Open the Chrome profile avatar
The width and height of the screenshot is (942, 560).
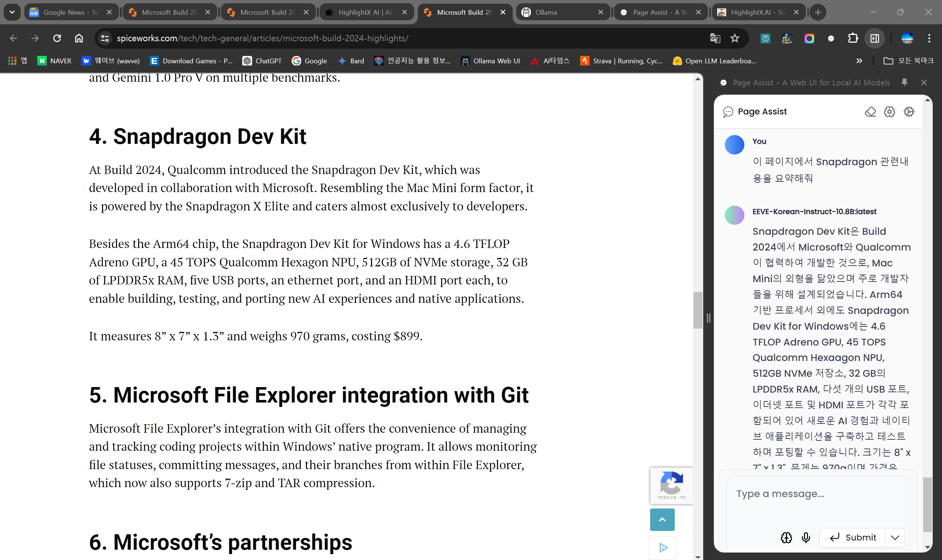(907, 38)
